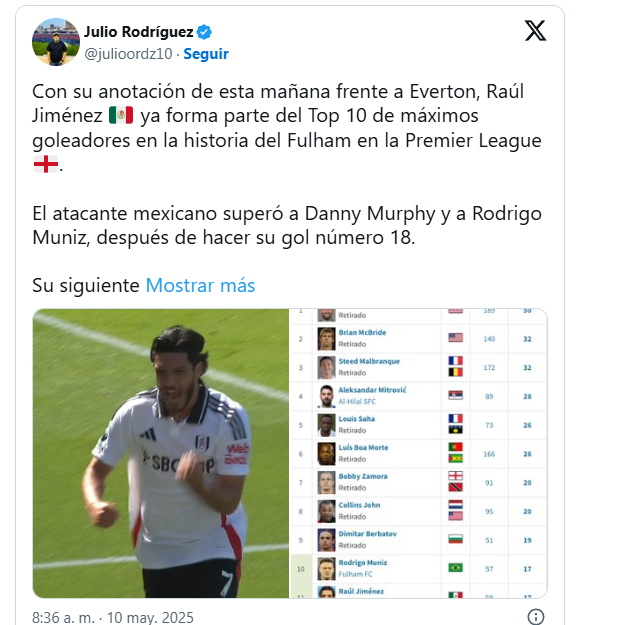Click the Bulgaria flag beside Berbatov
Viewport: 620px width, 625px height.
pyautogui.click(x=455, y=539)
